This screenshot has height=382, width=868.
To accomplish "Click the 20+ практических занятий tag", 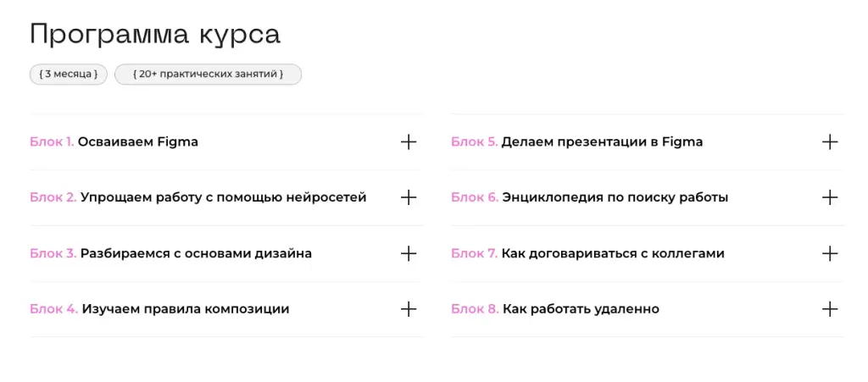I will tap(209, 74).
